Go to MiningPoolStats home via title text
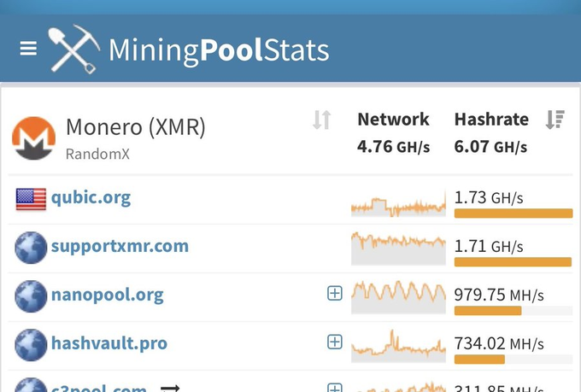The image size is (581, 392). 219,50
